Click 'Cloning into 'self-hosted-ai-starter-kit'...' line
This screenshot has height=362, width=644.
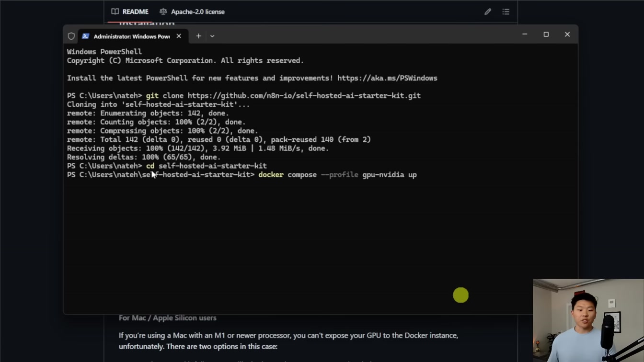[159, 104]
